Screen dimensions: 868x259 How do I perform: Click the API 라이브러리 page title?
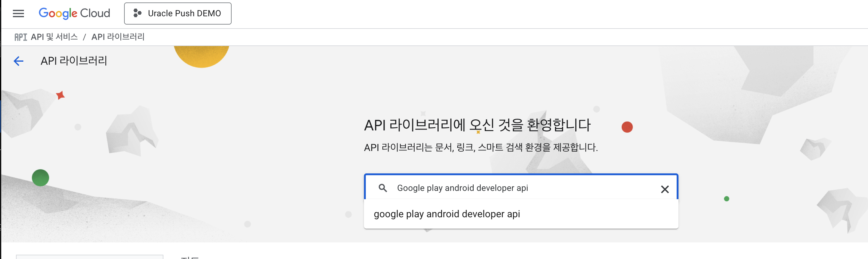coord(74,61)
